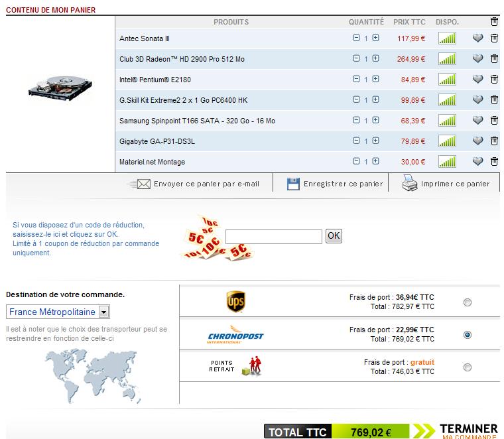Screen dimensions: 504x439
Task: Click the 264,99 € price
Action: click(410, 59)
